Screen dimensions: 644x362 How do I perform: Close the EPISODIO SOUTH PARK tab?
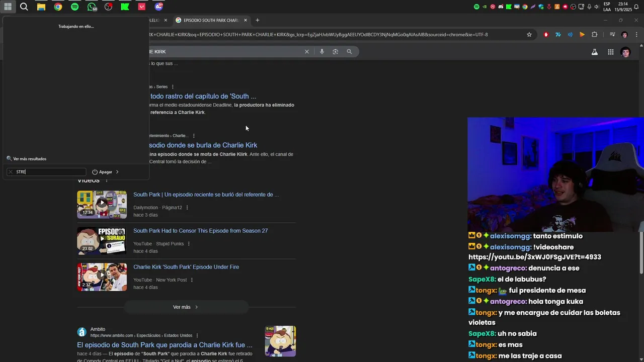(246, 20)
